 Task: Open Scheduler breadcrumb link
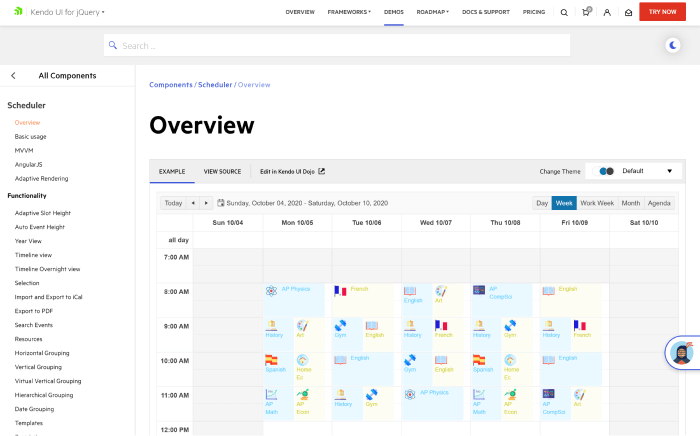pyautogui.click(x=215, y=85)
